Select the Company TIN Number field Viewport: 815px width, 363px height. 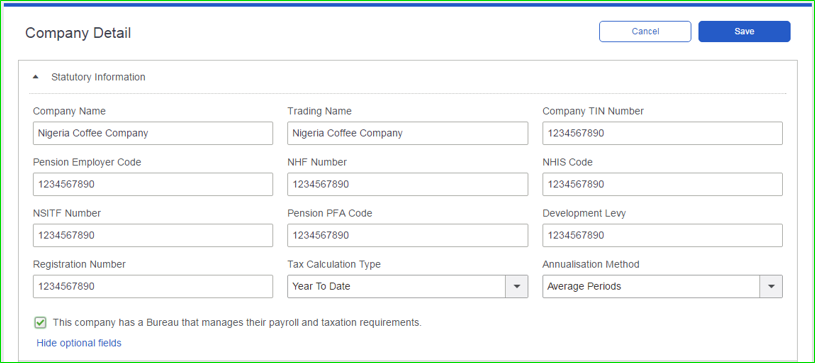click(x=662, y=133)
